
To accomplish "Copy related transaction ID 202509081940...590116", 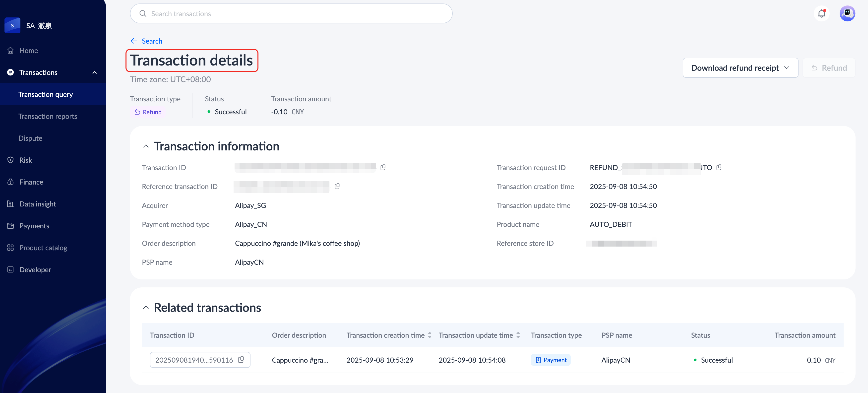I will coord(241,360).
